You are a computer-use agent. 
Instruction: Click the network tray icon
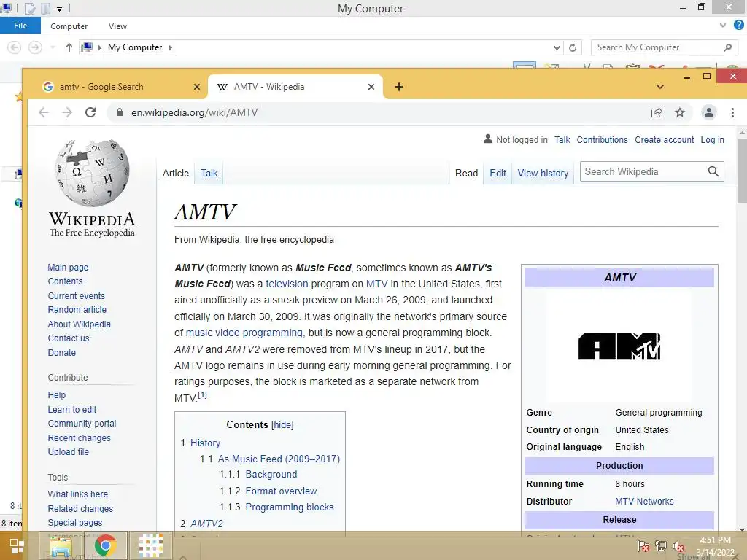[x=661, y=546]
